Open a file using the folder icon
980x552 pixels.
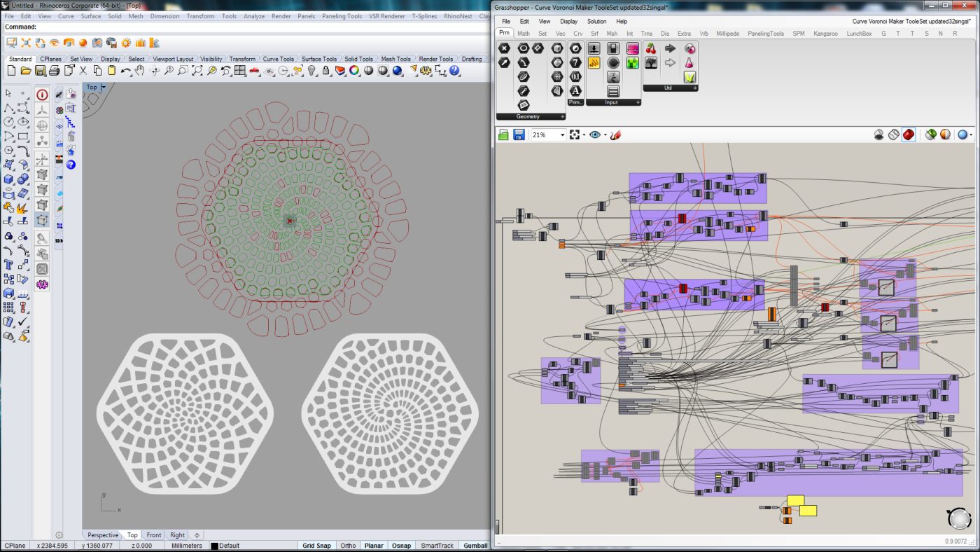point(25,71)
